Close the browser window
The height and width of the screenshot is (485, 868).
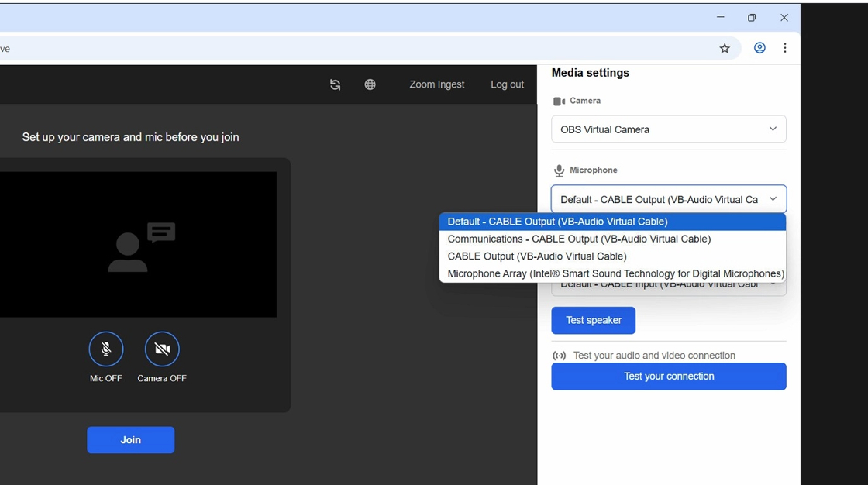tap(784, 18)
